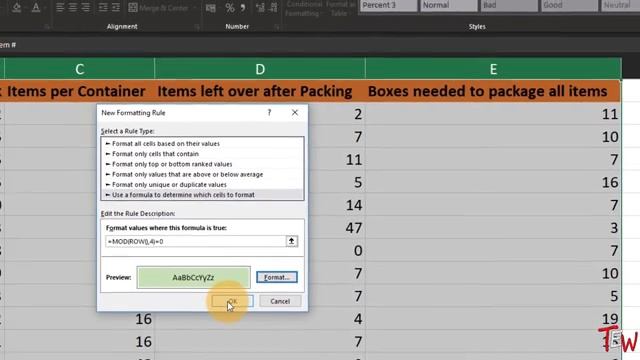The height and width of the screenshot is (360, 640).
Task: Click the collapse dialog range selector icon
Action: [x=292, y=241]
